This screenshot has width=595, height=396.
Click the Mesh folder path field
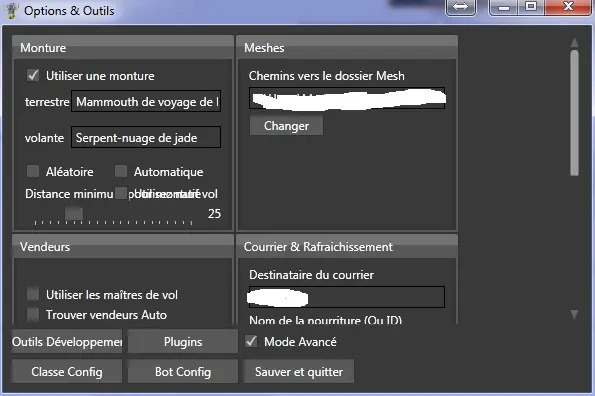pyautogui.click(x=347, y=98)
